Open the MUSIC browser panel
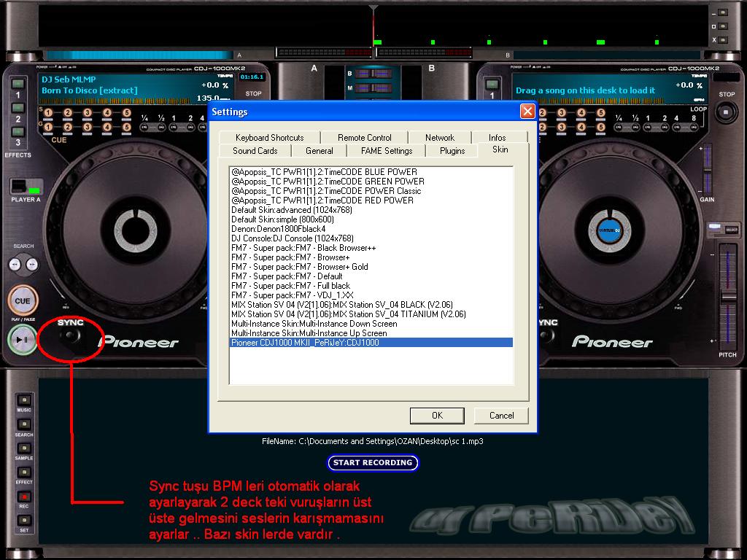The height and width of the screenshot is (560, 747). click(24, 400)
